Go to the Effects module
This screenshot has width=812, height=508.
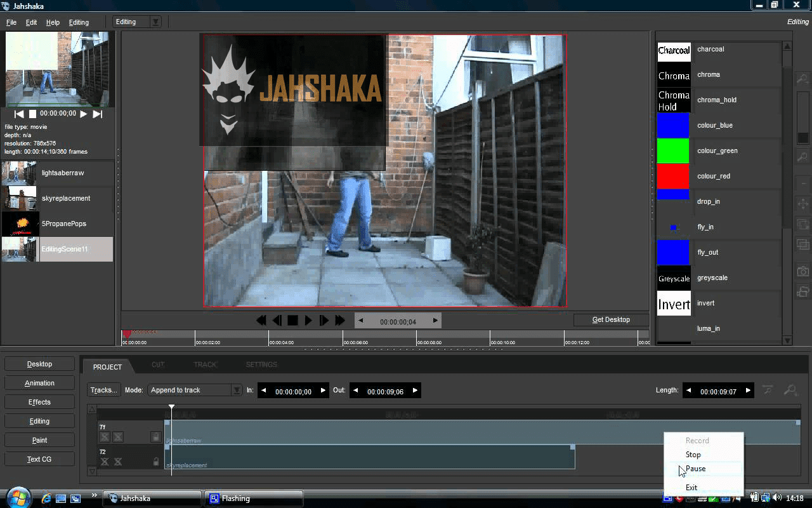click(39, 402)
